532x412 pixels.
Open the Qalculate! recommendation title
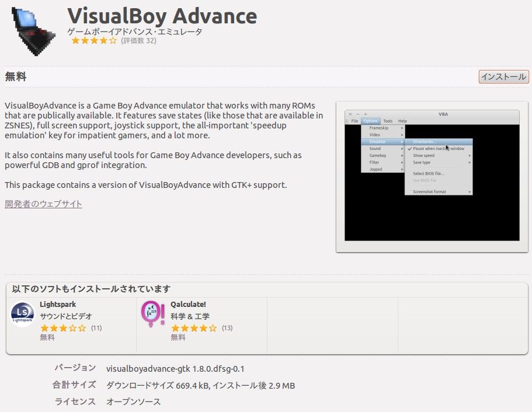coord(188,304)
